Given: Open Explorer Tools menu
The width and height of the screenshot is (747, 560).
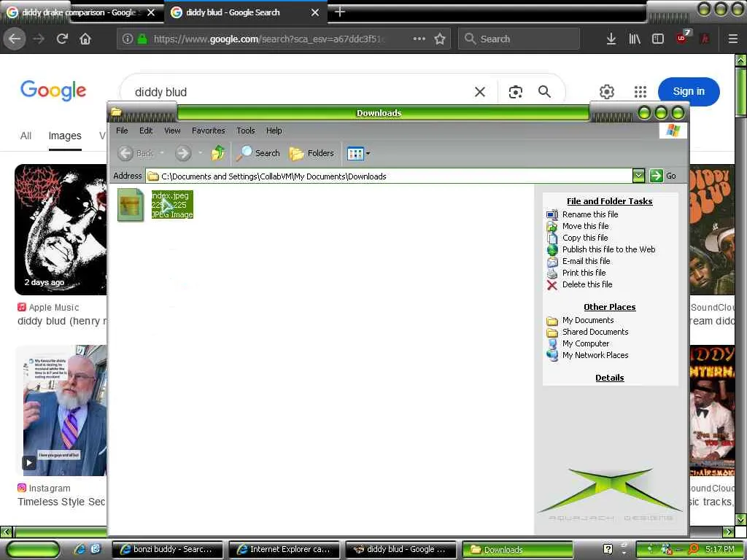Looking at the screenshot, I should [x=245, y=131].
